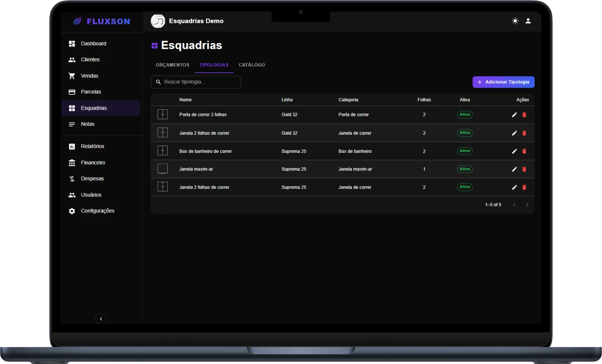The height and width of the screenshot is (364, 602).
Task: Collapse the sidebar with the chevron button
Action: pyautogui.click(x=101, y=319)
